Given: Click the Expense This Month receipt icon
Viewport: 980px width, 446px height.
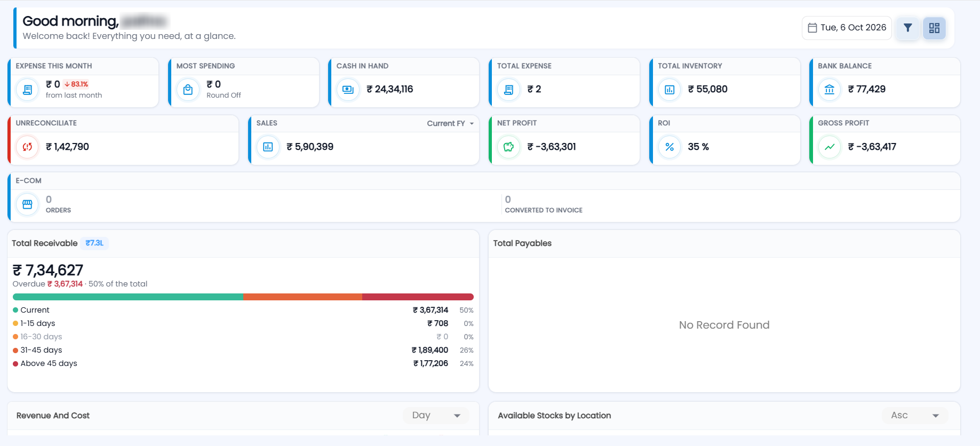Looking at the screenshot, I should [x=28, y=90].
